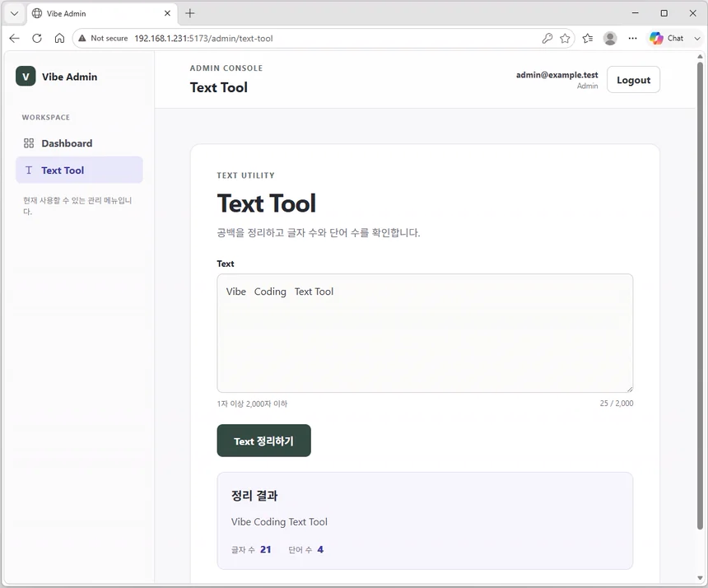Click the admin@example.test email text
Viewport: 708px width, 588px height.
click(557, 75)
